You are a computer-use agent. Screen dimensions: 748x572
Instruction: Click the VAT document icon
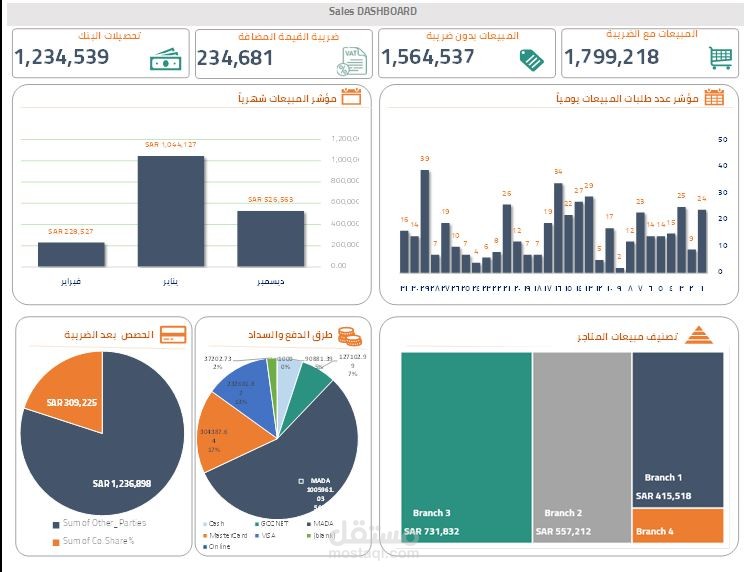click(x=352, y=62)
